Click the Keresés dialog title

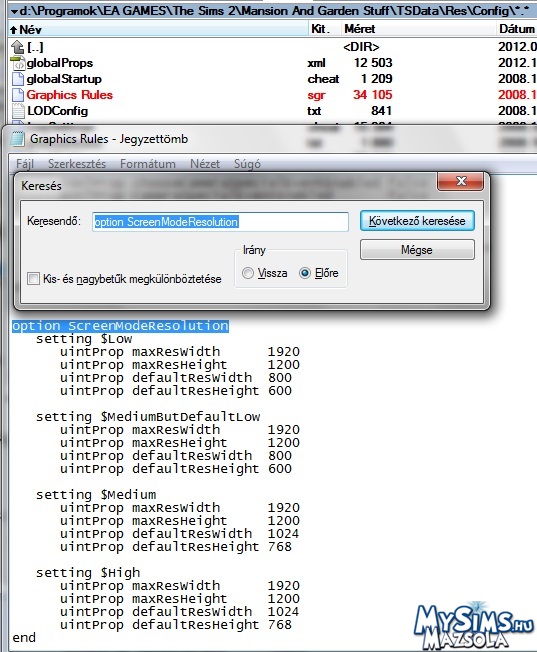click(x=41, y=186)
